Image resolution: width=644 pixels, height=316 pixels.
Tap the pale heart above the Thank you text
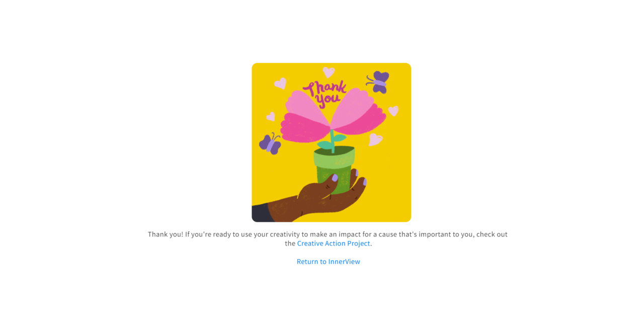point(329,72)
